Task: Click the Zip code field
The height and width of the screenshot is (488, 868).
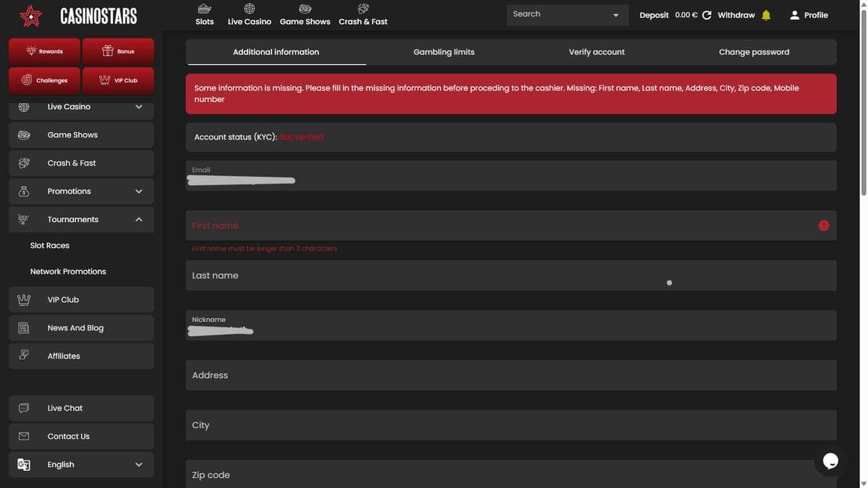Action: click(x=511, y=474)
